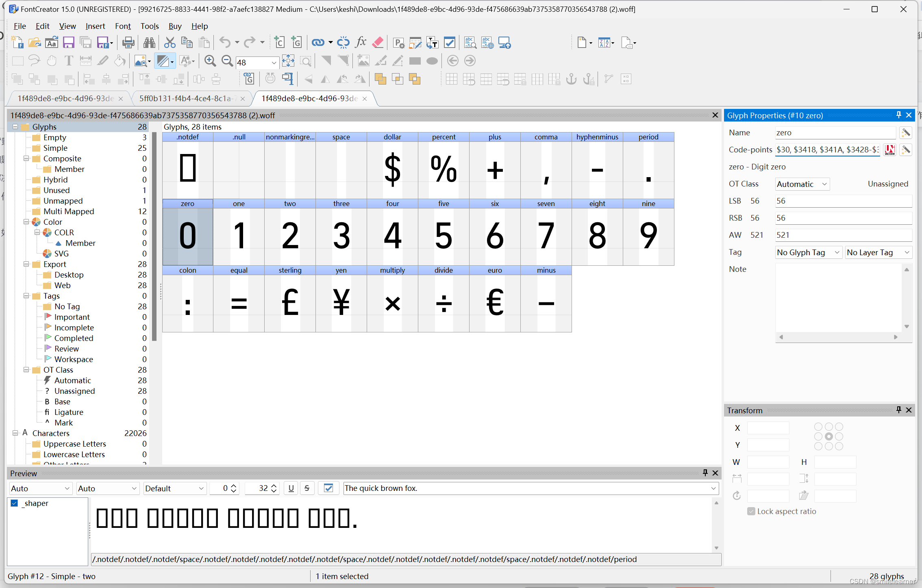The image size is (922, 588).
Task: Collapse the Composite folder in tree
Action: 26,158
